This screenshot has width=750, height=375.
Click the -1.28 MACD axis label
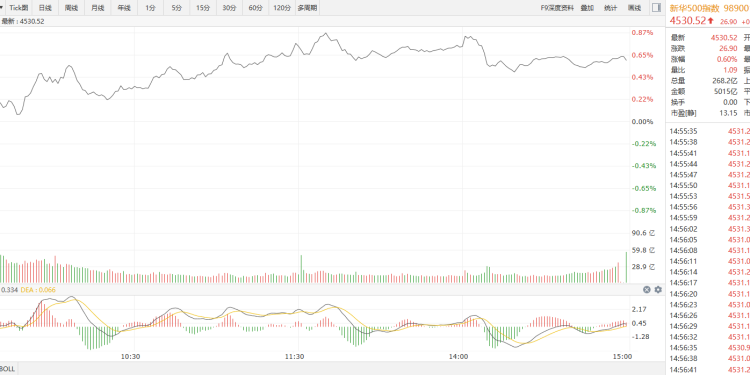pos(639,337)
